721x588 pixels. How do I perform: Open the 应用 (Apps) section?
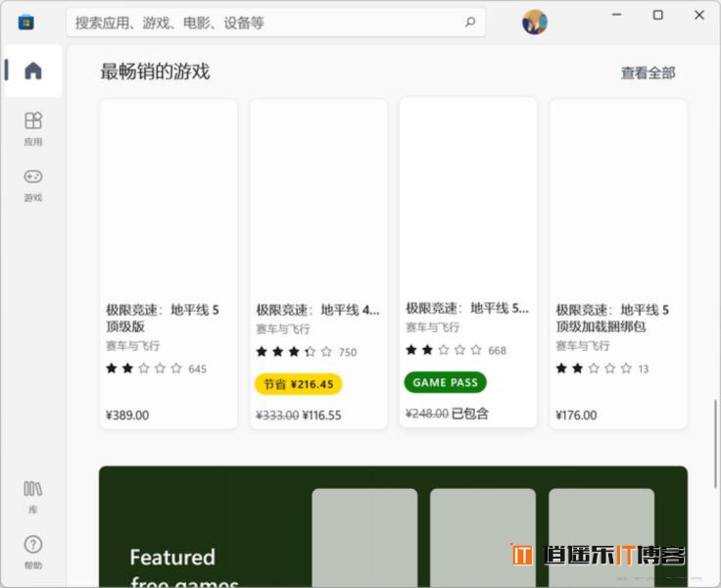click(33, 128)
